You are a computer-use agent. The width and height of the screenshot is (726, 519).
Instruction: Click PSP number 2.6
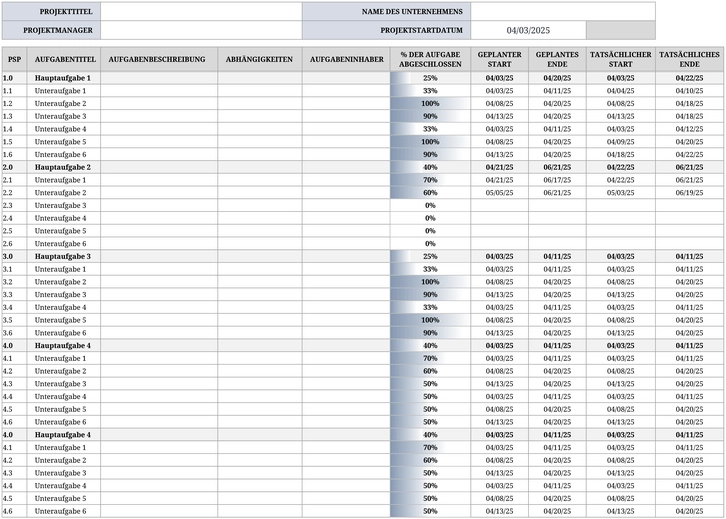coord(14,244)
